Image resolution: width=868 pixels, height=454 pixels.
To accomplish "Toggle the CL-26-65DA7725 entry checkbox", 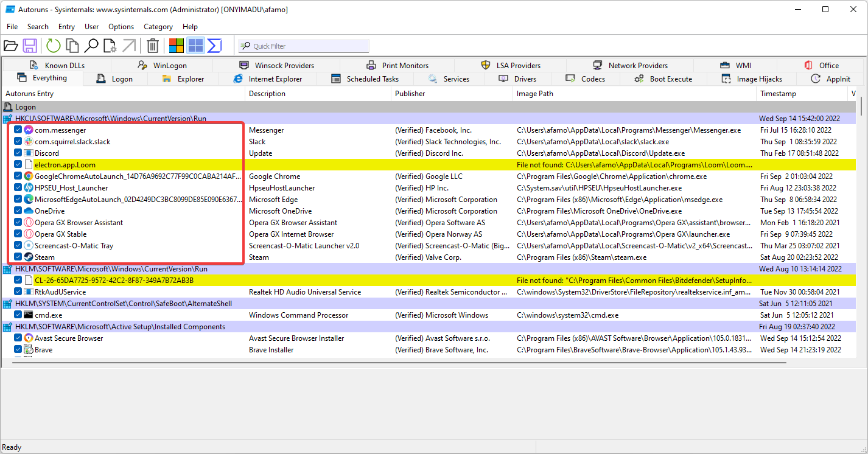I will tap(18, 281).
